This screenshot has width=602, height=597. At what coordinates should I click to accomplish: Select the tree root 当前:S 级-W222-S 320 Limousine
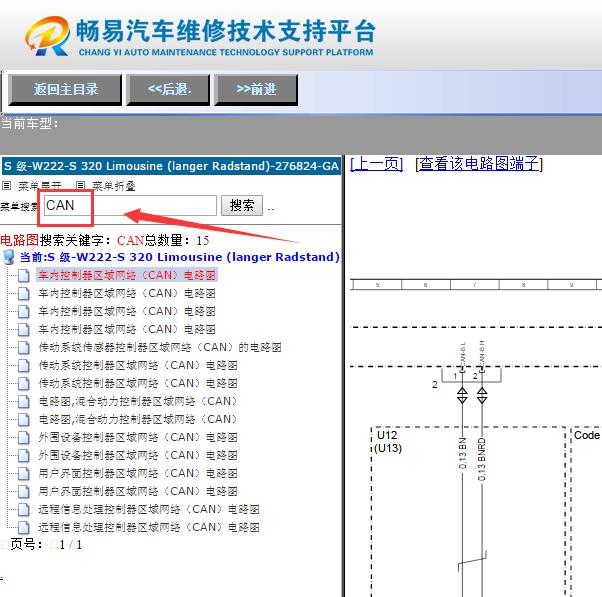tap(180, 257)
